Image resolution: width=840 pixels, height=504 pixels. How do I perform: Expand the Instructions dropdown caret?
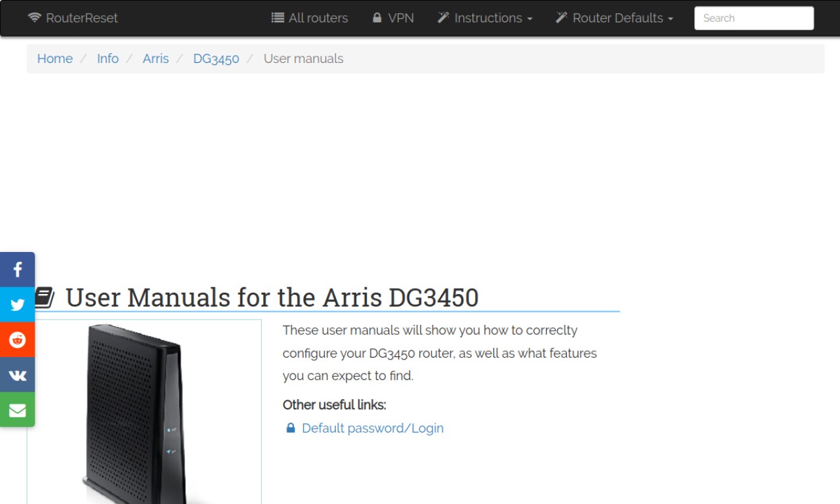pos(530,19)
